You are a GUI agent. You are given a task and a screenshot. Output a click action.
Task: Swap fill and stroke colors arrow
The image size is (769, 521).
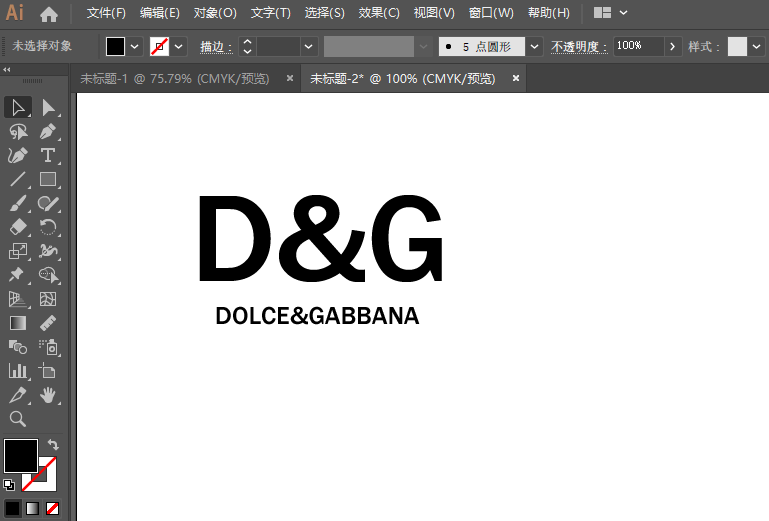click(x=53, y=444)
